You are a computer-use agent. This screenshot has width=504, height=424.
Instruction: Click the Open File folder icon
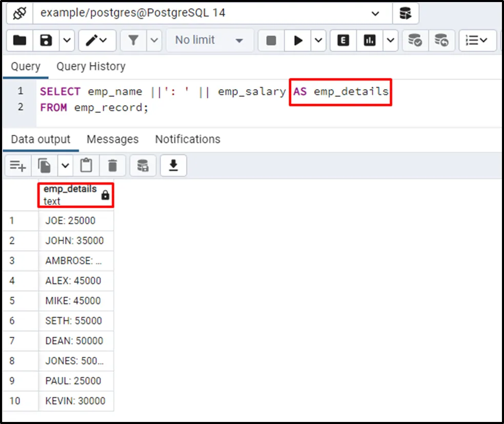[x=19, y=41]
